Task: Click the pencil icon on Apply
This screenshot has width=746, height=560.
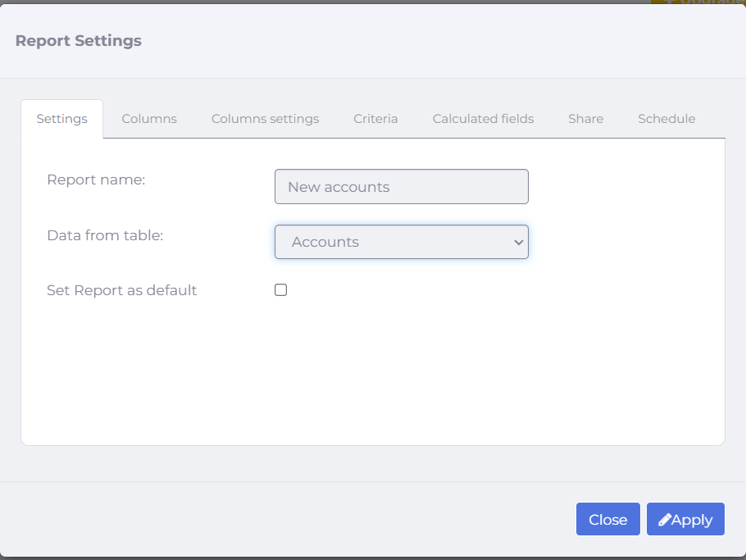Action: coord(665,520)
